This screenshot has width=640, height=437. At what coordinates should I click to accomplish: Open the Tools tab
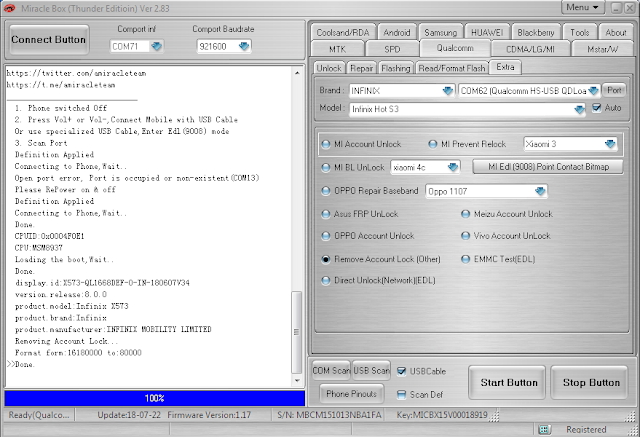pos(579,32)
